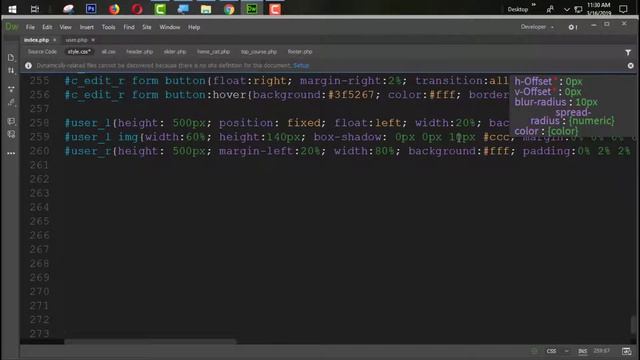Viewport: 640px width, 360px height.
Task: Click line number 258 in the gutter
Action: 39,123
